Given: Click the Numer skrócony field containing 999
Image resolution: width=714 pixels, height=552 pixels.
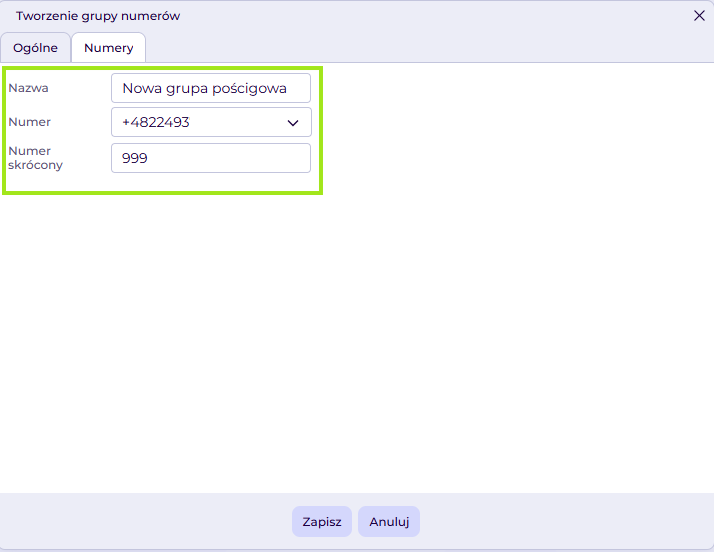Looking at the screenshot, I should [211, 158].
